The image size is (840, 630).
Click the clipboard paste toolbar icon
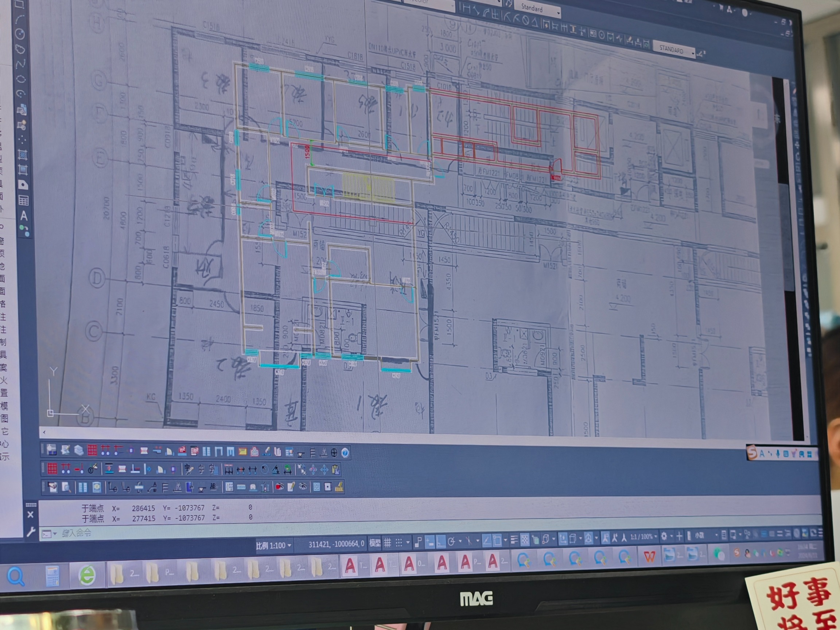pos(335,470)
